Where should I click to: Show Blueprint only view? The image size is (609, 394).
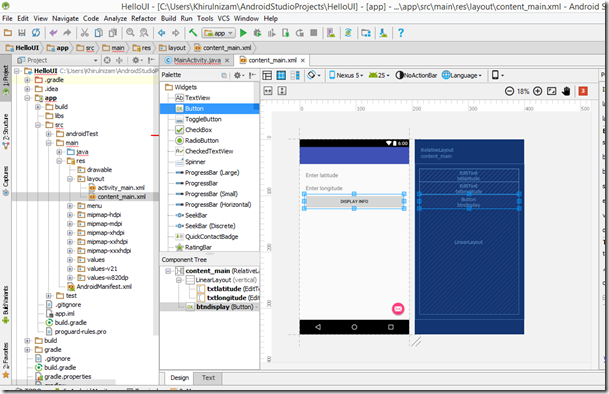click(x=281, y=75)
